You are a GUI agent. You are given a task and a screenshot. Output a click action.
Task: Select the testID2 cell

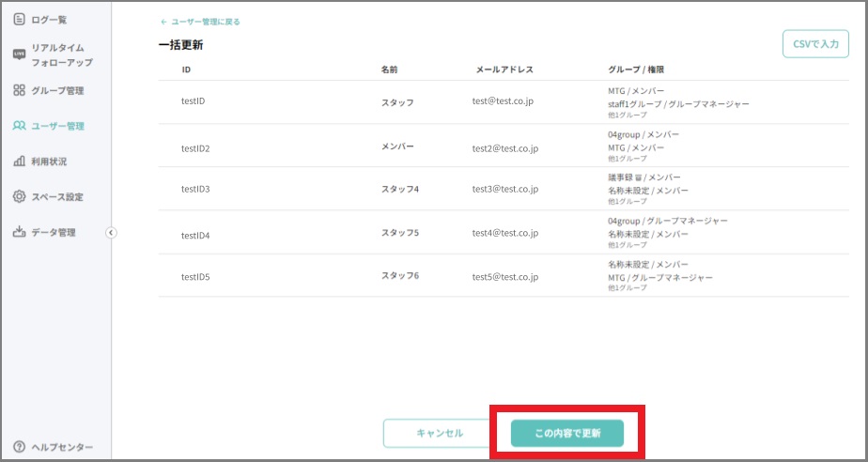pos(195,148)
